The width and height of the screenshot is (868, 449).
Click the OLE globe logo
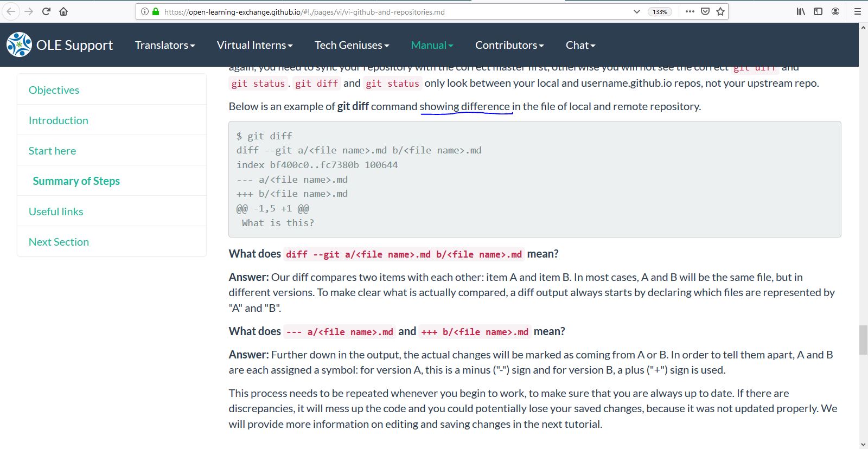tap(20, 44)
